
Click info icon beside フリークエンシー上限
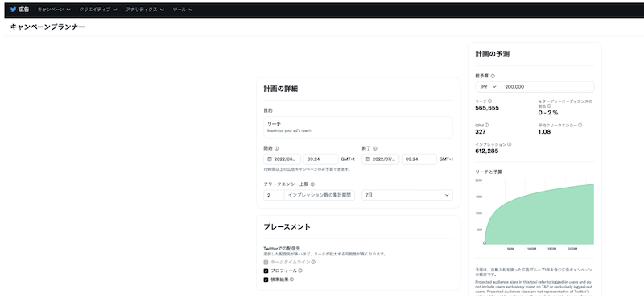312,184
